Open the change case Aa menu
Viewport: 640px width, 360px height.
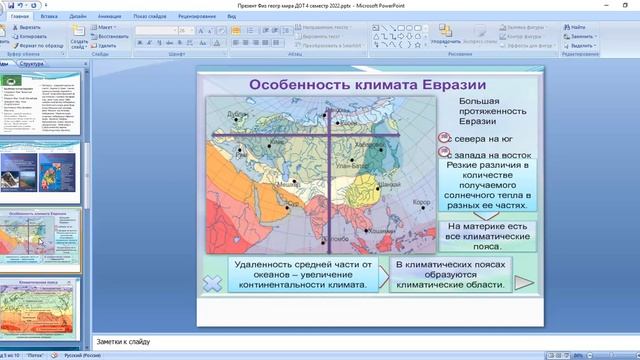203,43
